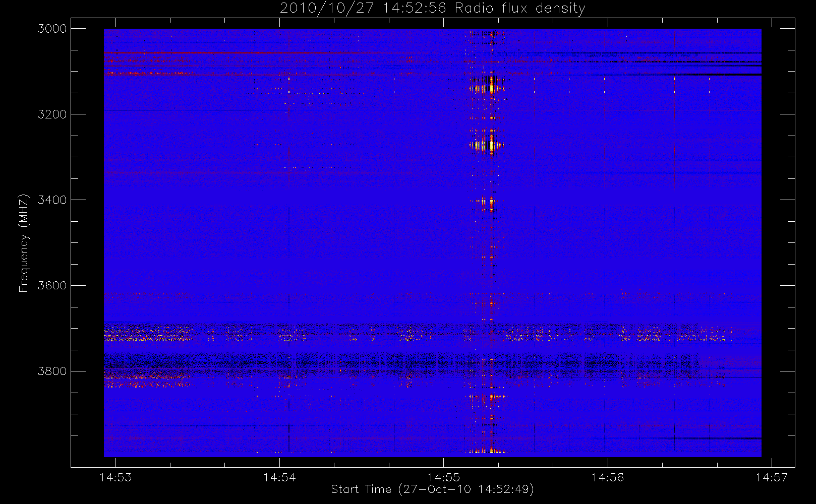The width and height of the screenshot is (816, 504).
Task: Click the 14:53 time tick label
Action: (x=115, y=477)
